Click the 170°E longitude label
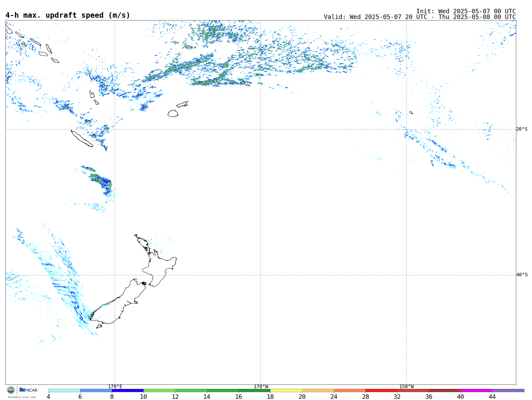 coord(115,387)
